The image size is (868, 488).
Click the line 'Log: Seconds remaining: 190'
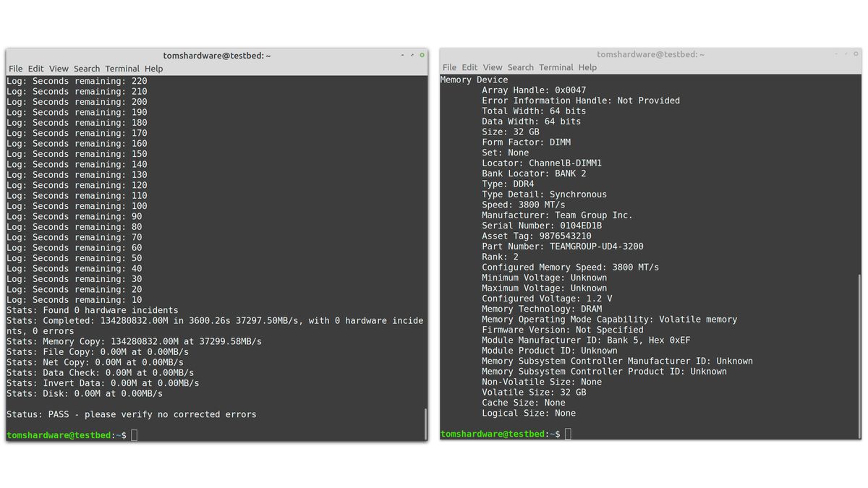point(77,112)
